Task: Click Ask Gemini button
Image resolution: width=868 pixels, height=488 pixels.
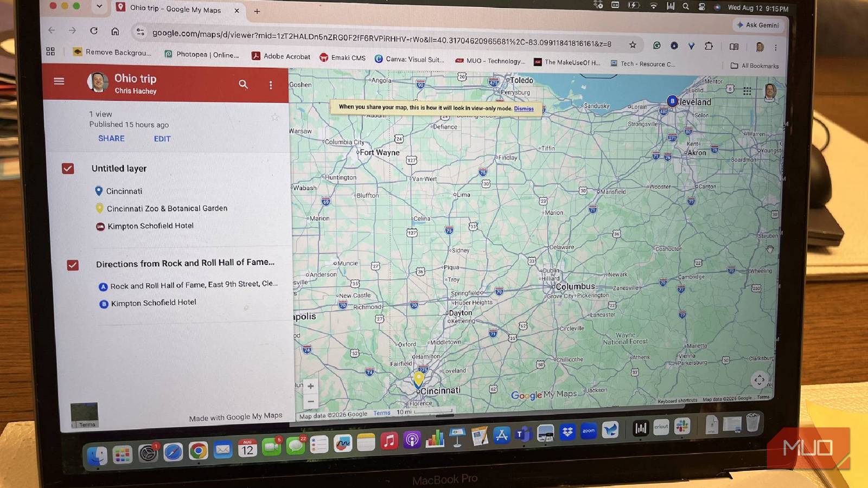Action: pyautogui.click(x=758, y=25)
